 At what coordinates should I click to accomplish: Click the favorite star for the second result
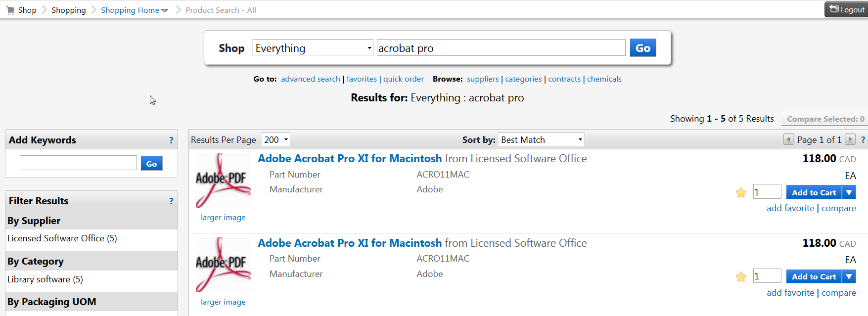[740, 276]
